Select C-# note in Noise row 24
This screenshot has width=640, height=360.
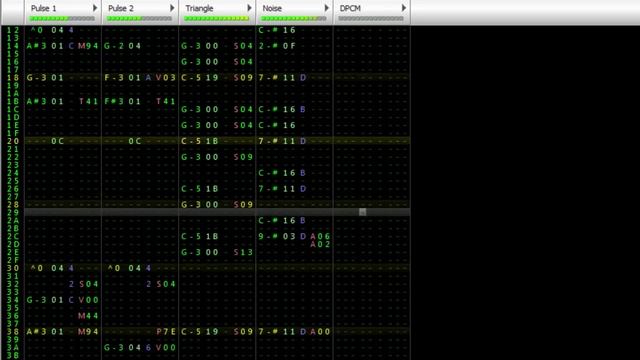[x=268, y=173]
